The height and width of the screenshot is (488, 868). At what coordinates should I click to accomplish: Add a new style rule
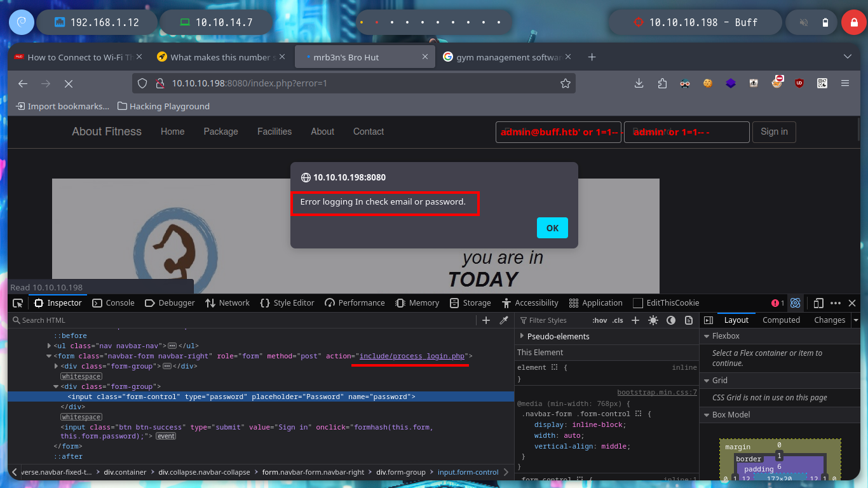coord(635,320)
